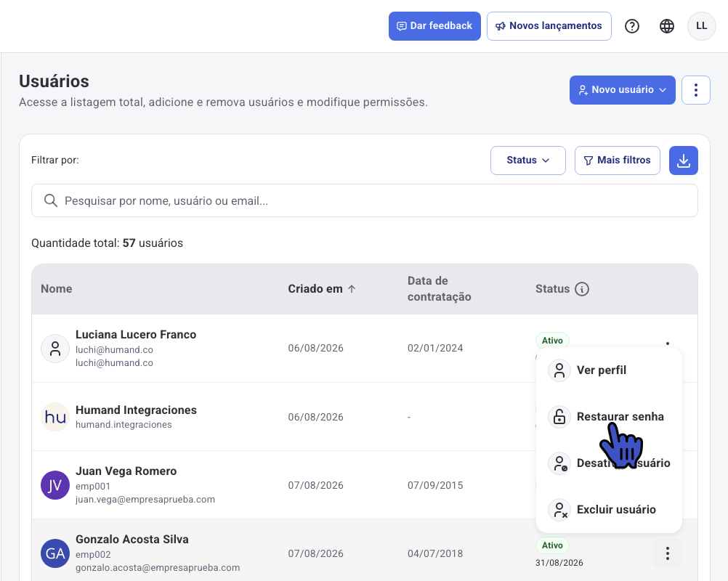The image size is (728, 581).
Task: Click the name Juan Vega Romero
Action: pos(126,471)
